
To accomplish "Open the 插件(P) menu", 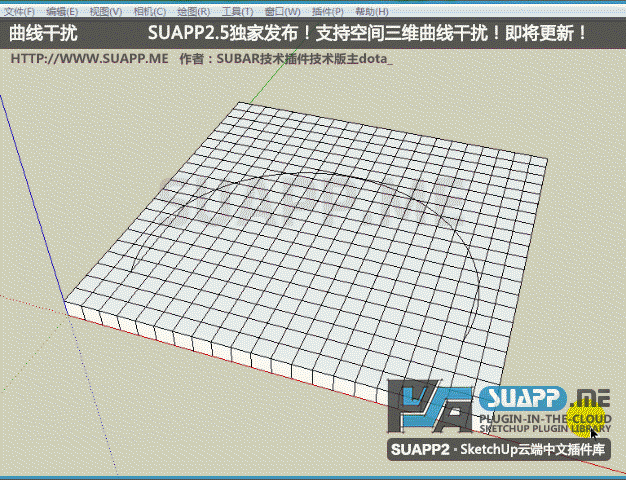I will point(327,12).
